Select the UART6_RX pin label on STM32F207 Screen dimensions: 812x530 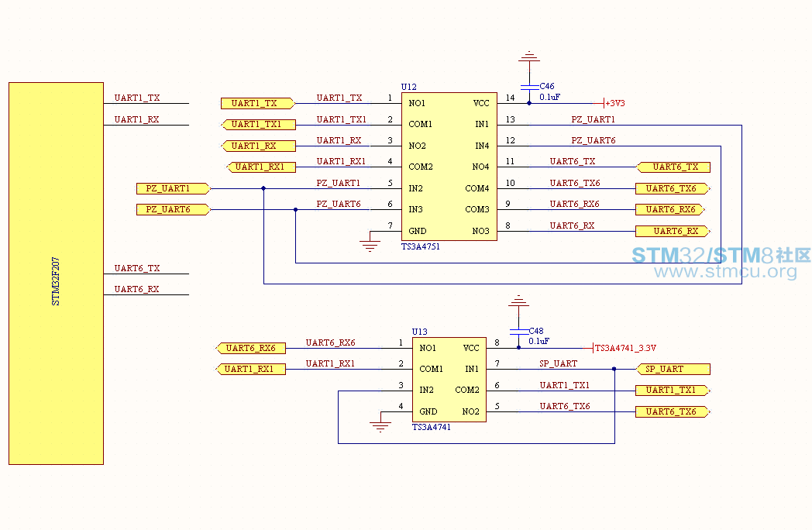(136, 289)
